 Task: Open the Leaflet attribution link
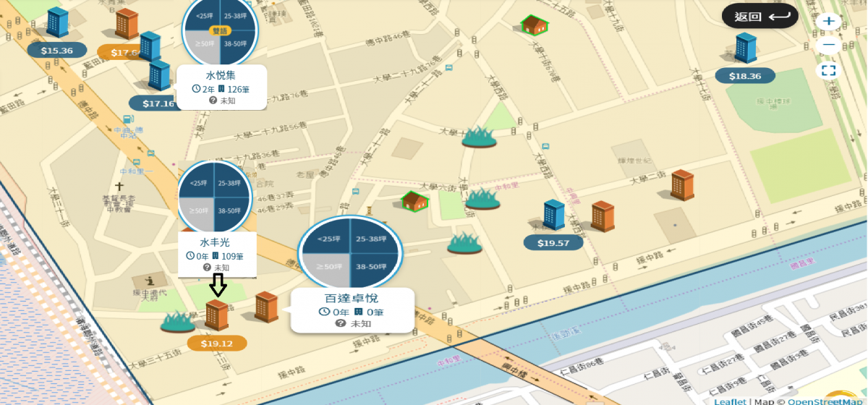pos(730,401)
